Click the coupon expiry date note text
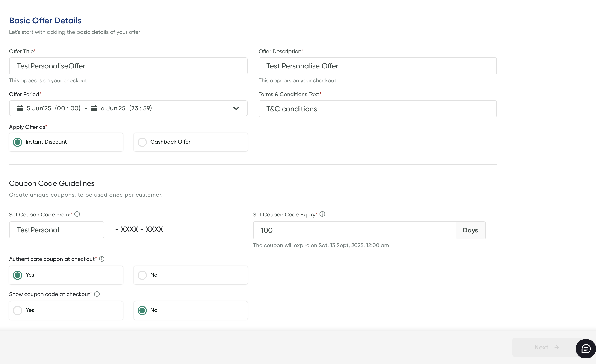Screen dimensions: 596x364 click(321, 245)
